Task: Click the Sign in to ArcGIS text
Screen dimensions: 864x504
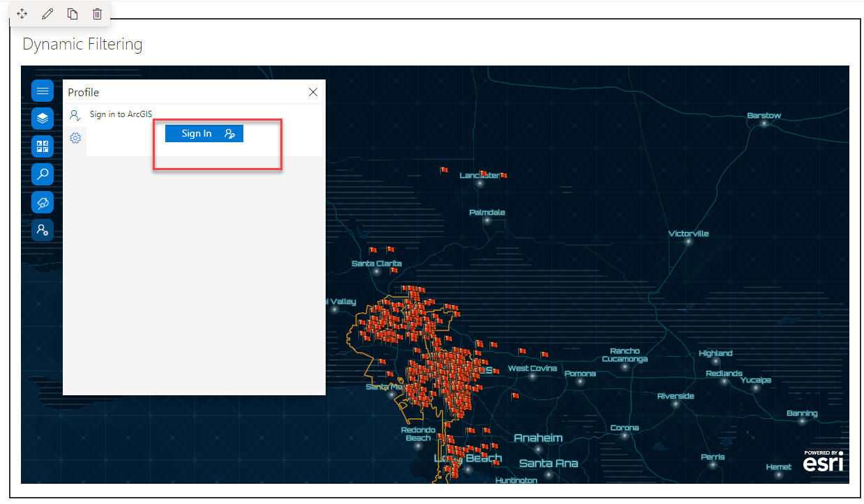Action: tap(121, 114)
